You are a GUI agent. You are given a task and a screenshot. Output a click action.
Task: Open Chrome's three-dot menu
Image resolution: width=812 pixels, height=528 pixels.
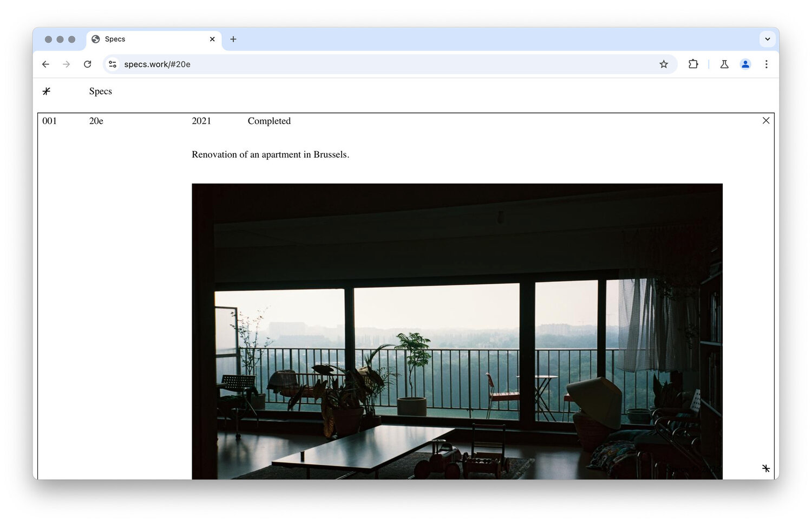coord(767,64)
